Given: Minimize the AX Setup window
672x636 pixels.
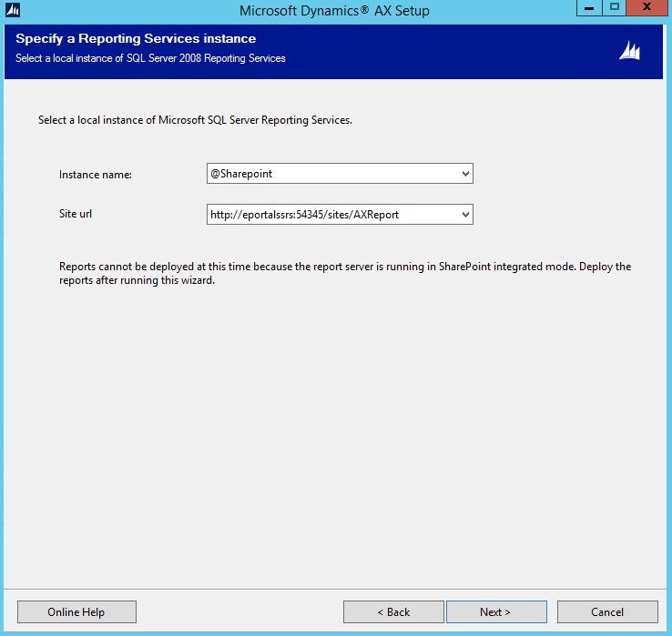Looking at the screenshot, I should point(589,7).
